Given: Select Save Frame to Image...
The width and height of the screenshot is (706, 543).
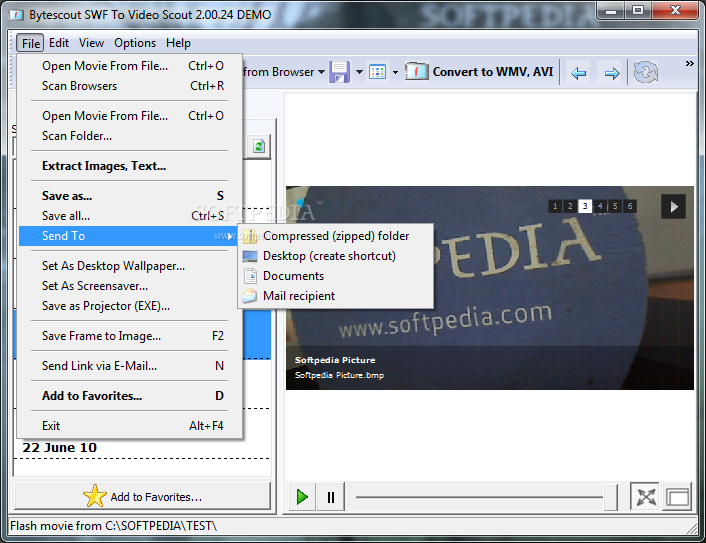Looking at the screenshot, I should point(130,336).
